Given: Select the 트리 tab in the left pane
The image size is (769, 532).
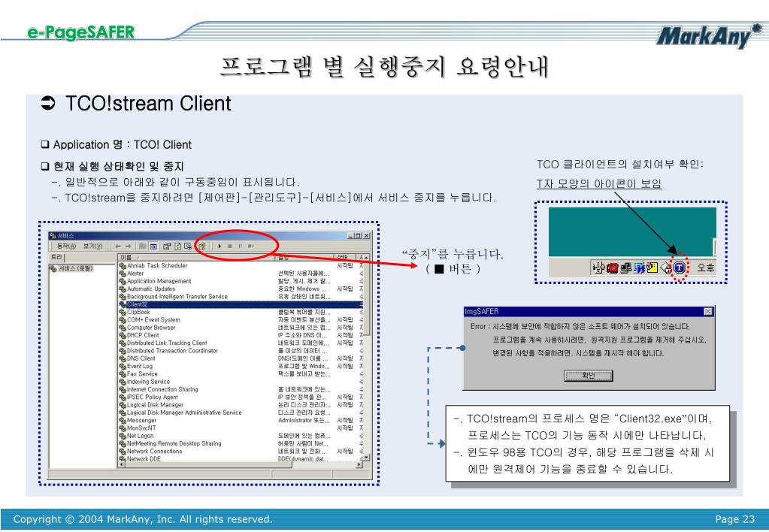Looking at the screenshot, I should click(57, 257).
